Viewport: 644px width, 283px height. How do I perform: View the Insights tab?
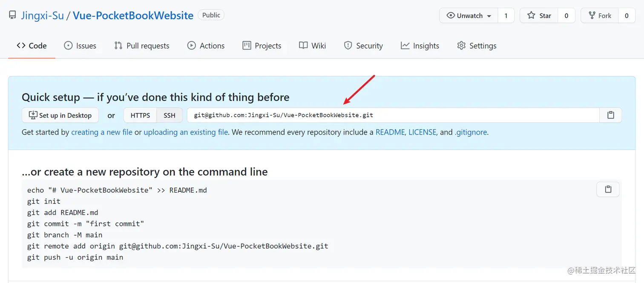(420, 46)
